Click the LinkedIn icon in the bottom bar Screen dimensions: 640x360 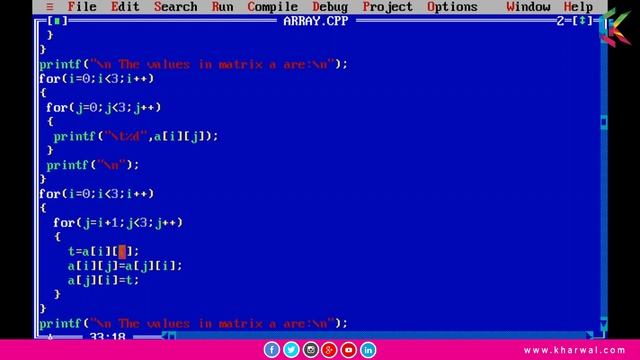pyautogui.click(x=368, y=350)
